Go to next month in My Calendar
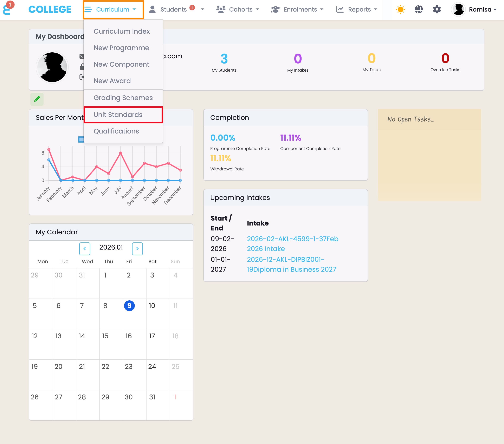The image size is (504, 444). [137, 248]
